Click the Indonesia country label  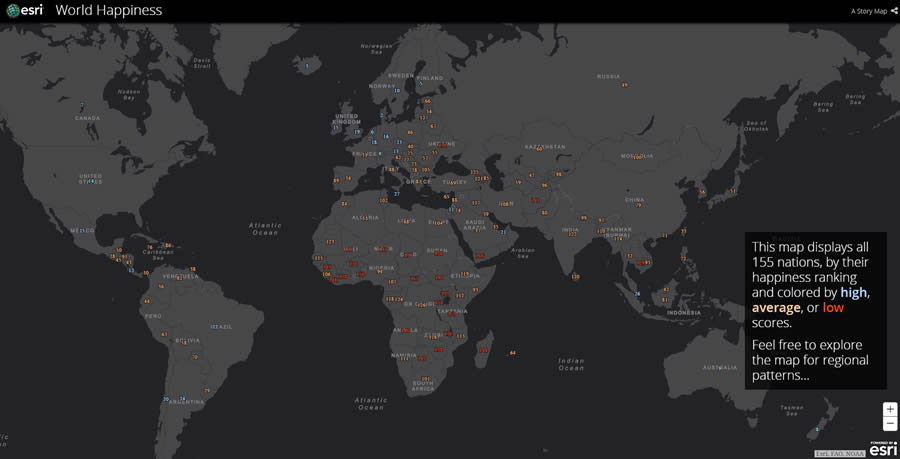coord(684,313)
